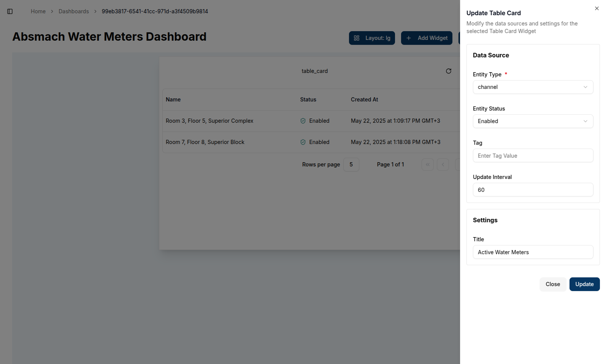Navigate to Home breadcrumb
This screenshot has width=606, height=364.
[x=38, y=11]
